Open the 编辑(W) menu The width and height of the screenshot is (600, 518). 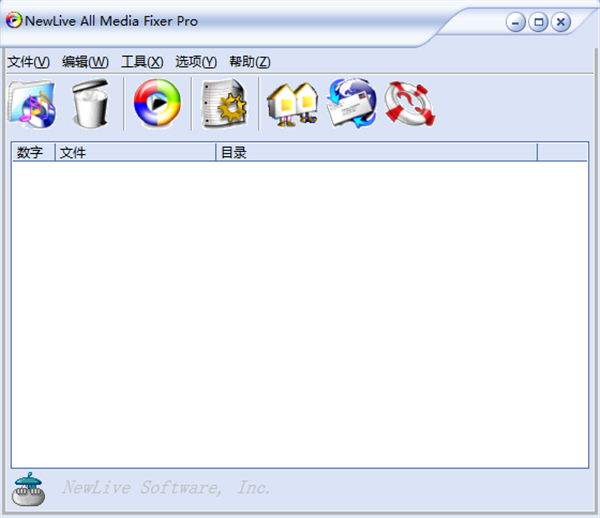point(85,62)
